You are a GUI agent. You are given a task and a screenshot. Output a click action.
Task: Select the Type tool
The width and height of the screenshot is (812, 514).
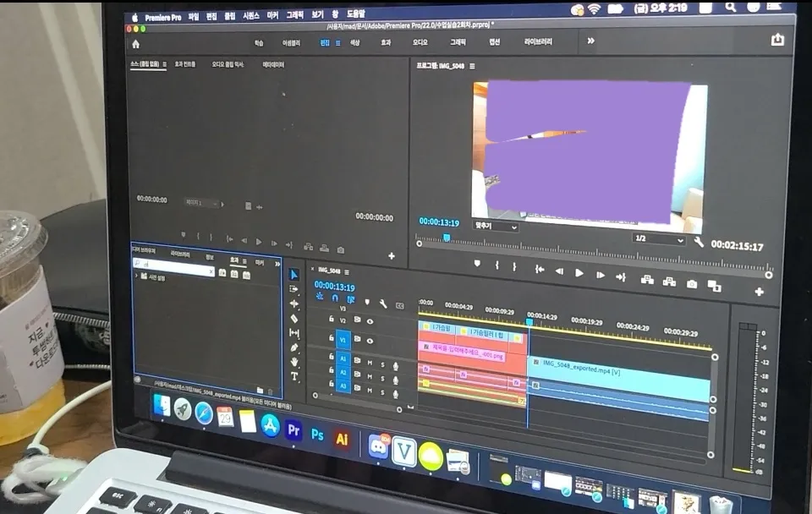pyautogui.click(x=294, y=376)
